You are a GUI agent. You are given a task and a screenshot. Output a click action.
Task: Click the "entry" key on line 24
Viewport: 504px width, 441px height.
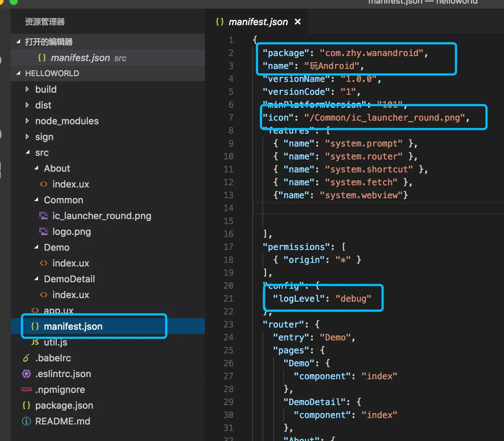291,338
